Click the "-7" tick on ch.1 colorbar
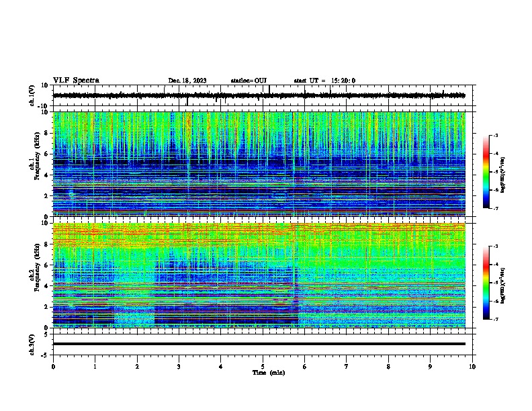This screenshot has height=411, width=532. [495, 208]
